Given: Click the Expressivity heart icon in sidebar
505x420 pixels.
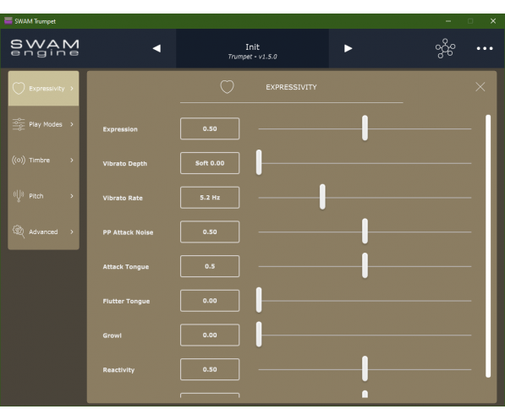Looking at the screenshot, I should [x=19, y=88].
